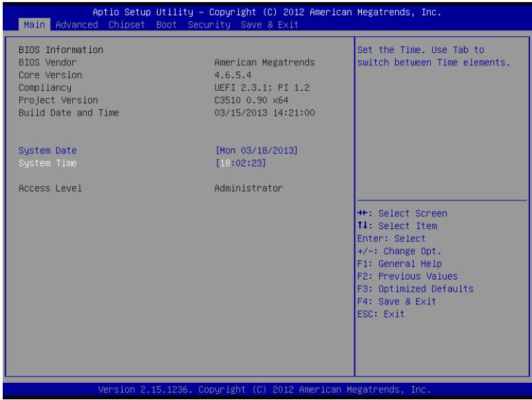Click the F1: General Help hint
Image resolution: width=532 pixels, height=400 pixels.
399,264
